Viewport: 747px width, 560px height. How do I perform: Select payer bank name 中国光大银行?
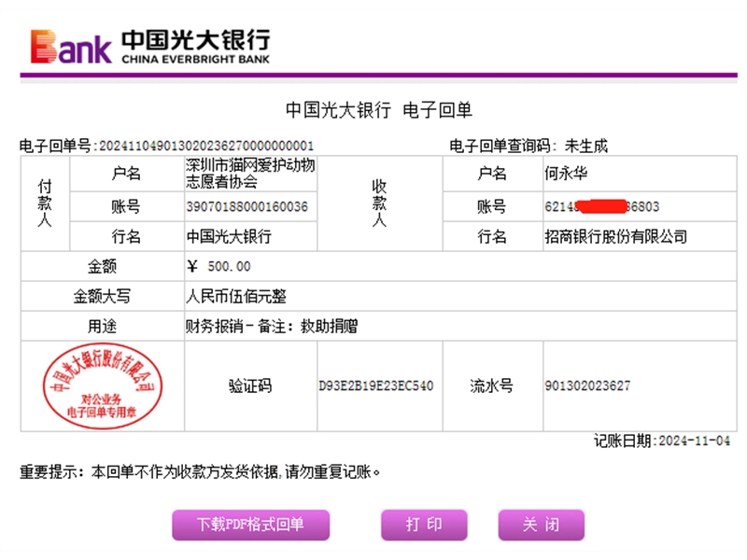(x=229, y=236)
